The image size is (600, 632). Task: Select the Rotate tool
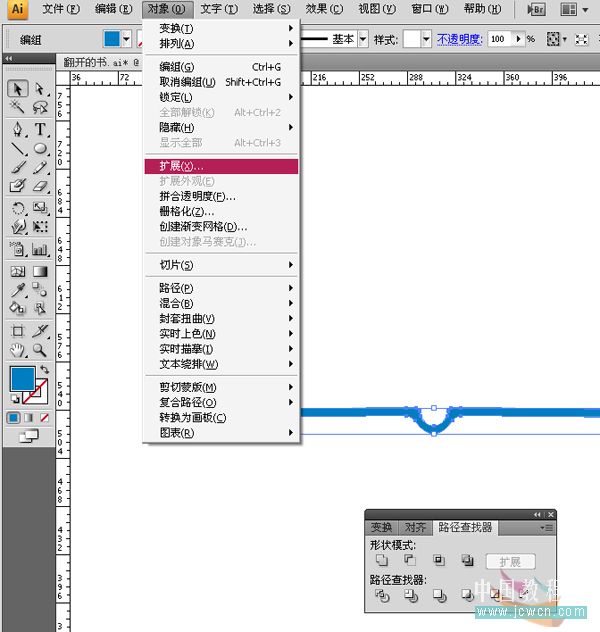click(17, 208)
